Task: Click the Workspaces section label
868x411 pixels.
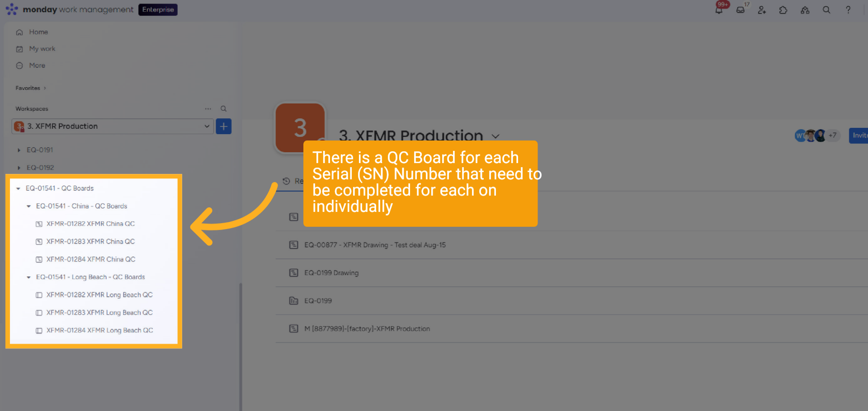Action: coord(32,109)
